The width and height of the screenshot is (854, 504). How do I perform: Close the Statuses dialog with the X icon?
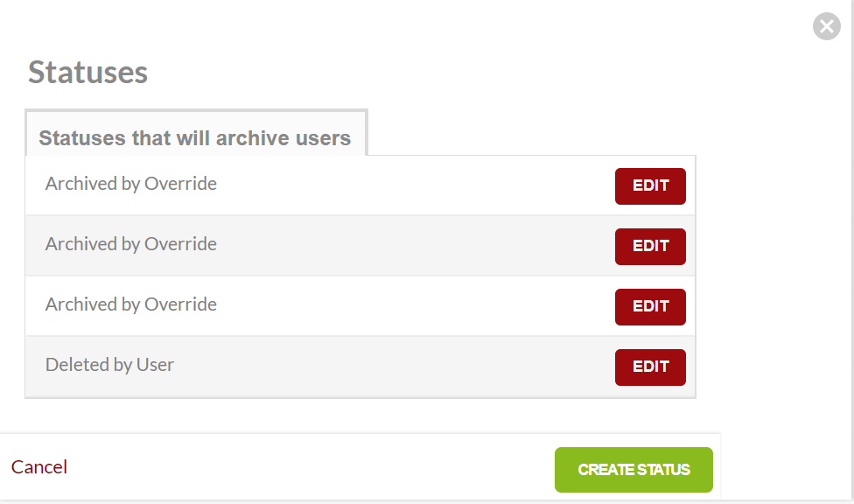click(x=826, y=26)
